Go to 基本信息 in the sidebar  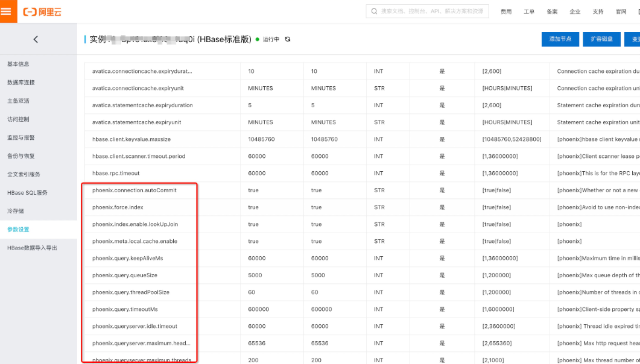coord(18,64)
